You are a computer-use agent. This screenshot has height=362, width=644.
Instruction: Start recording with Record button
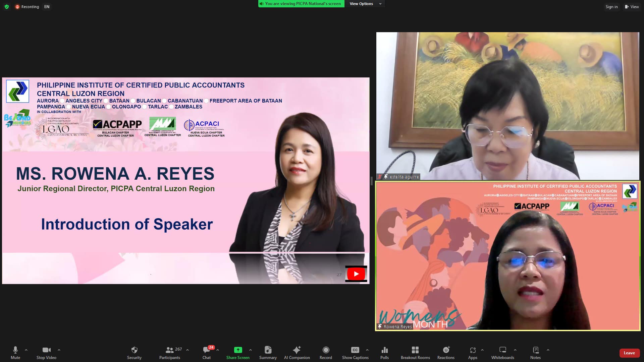click(326, 353)
